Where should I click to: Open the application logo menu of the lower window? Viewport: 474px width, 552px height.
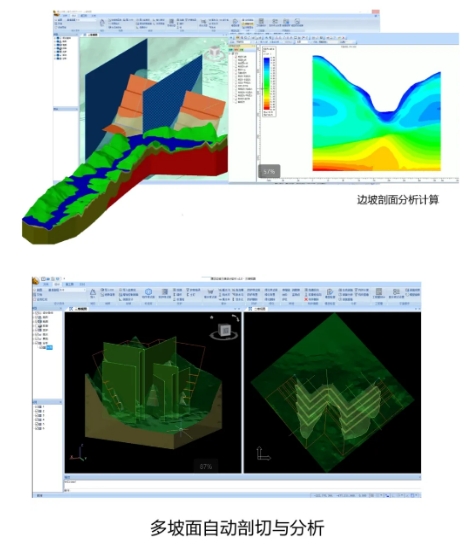coord(36,281)
